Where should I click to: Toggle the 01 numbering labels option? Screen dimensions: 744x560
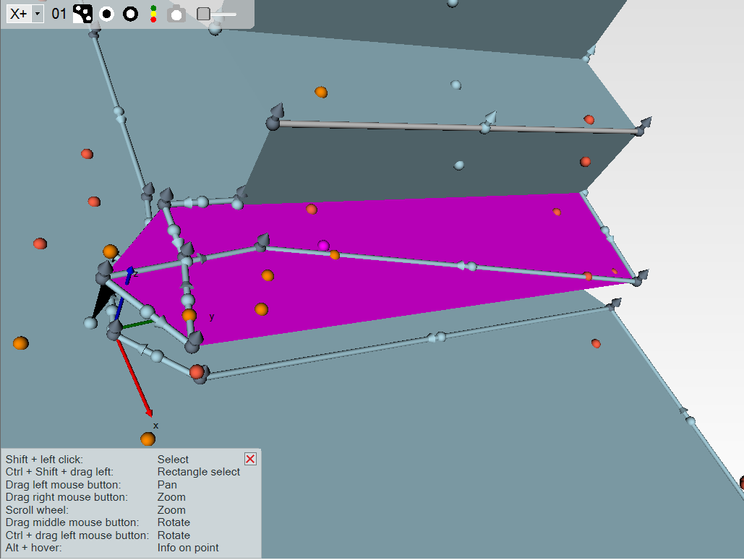59,14
